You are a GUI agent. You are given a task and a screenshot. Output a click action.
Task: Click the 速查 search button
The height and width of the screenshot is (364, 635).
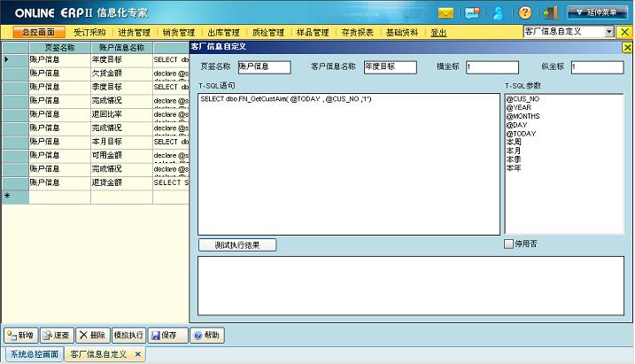pos(56,336)
